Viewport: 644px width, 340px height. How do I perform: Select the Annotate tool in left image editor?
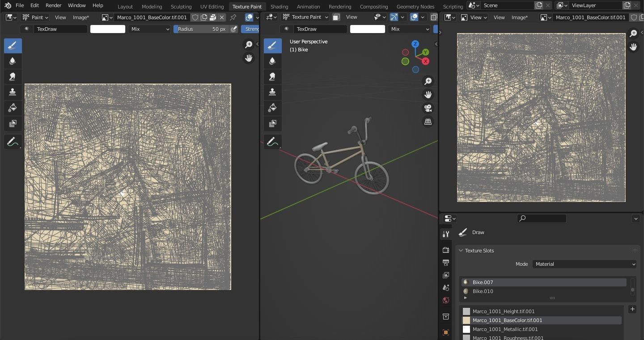[x=13, y=142]
